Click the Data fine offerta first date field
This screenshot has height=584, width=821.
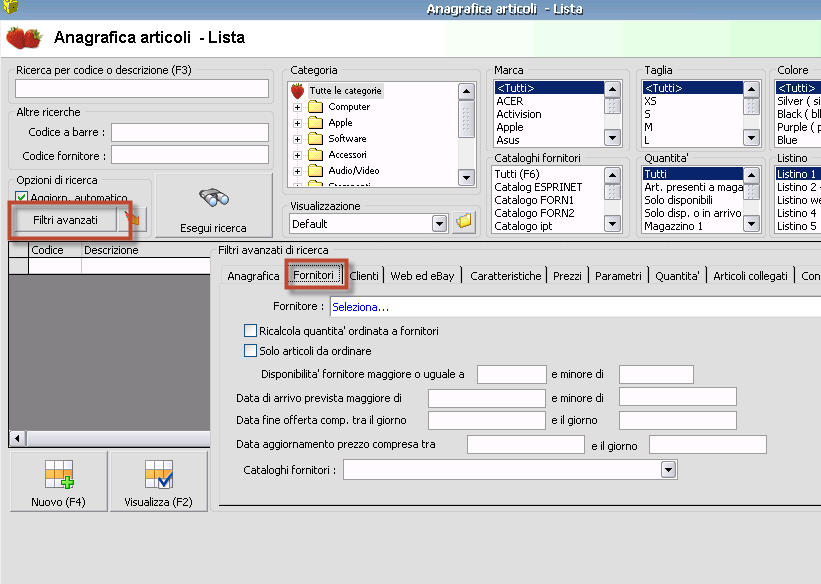coord(487,420)
